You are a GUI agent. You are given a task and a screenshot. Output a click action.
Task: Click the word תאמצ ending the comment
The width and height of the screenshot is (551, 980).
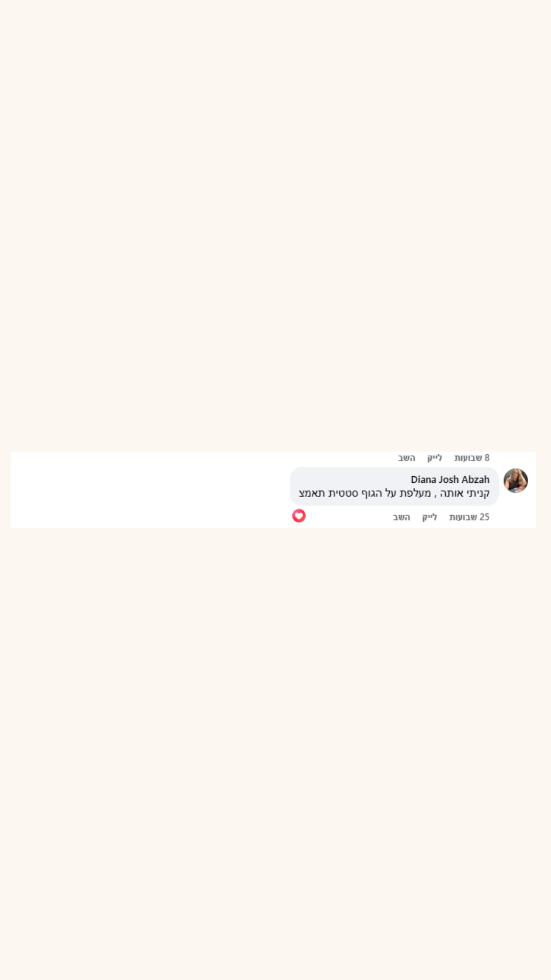312,493
